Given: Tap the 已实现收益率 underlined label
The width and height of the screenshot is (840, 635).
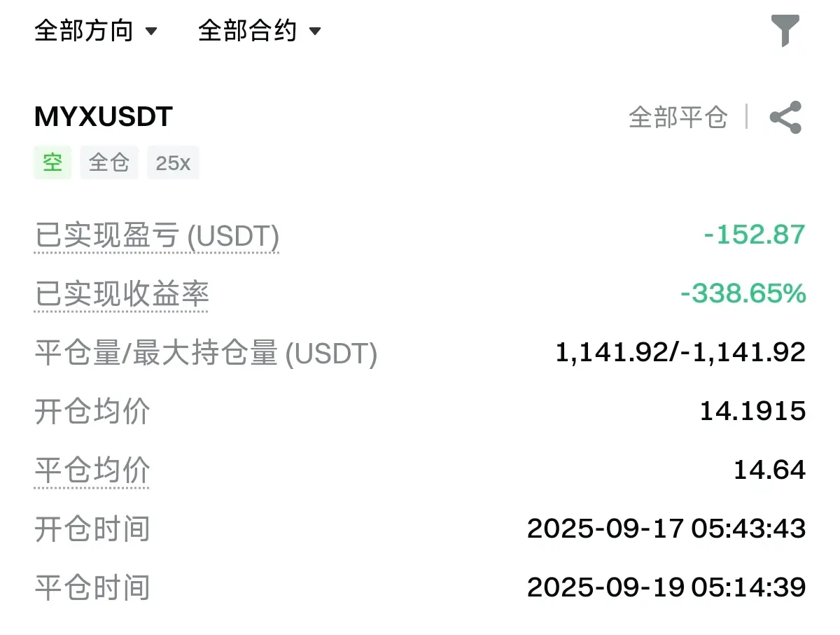Looking at the screenshot, I should pyautogui.click(x=122, y=295).
